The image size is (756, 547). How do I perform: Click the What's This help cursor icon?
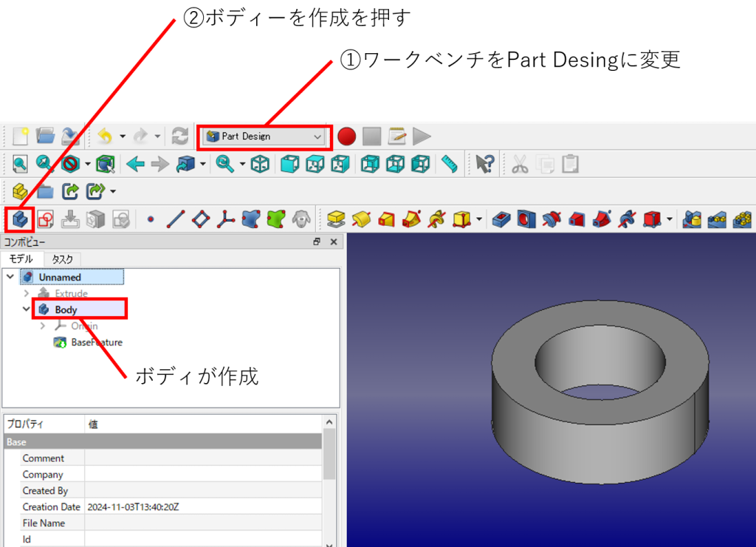[484, 164]
